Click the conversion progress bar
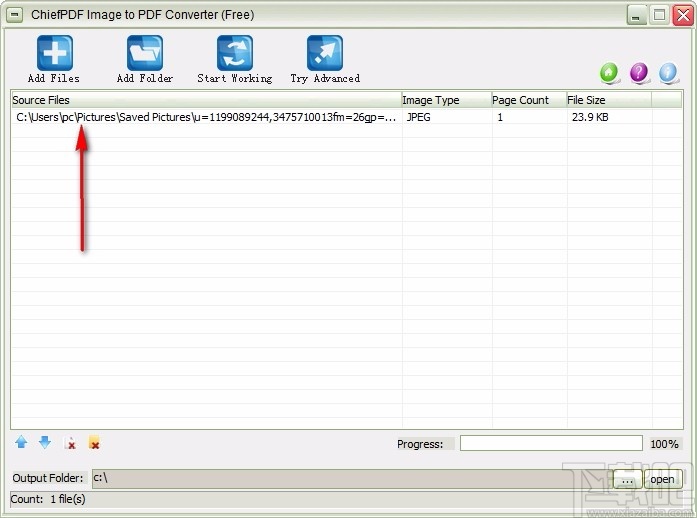 tap(551, 443)
